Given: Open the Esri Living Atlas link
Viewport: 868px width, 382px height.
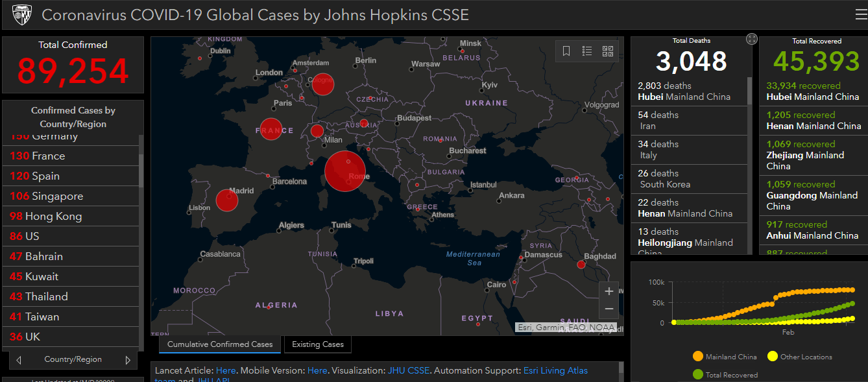Looking at the screenshot, I should point(555,370).
